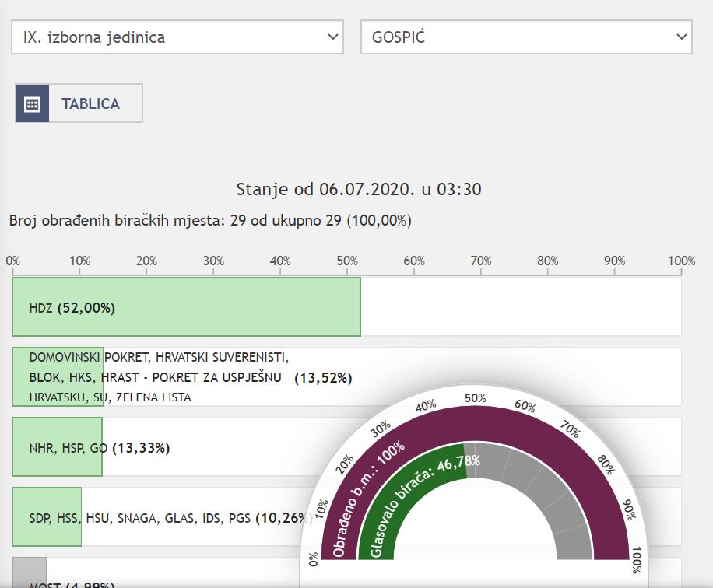713x588 pixels.
Task: Expand the GOSPIĆ city selector
Action: click(526, 37)
